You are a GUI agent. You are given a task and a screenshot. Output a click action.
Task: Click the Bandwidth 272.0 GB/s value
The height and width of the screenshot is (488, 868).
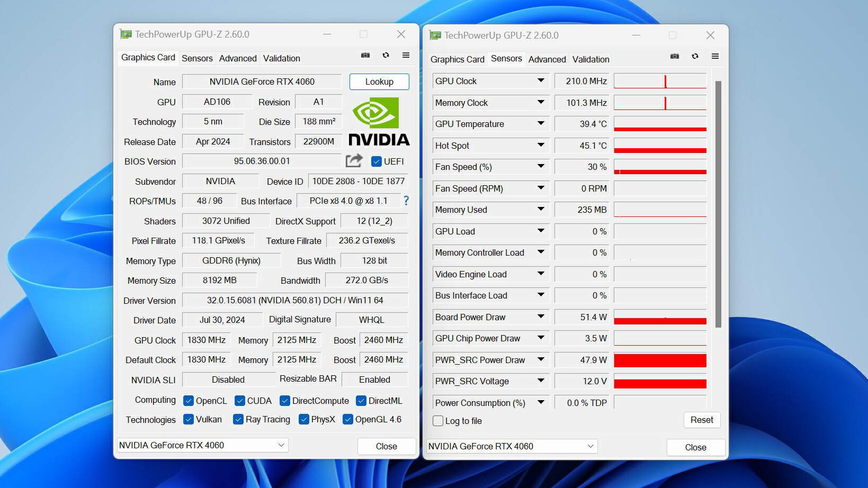coord(366,280)
